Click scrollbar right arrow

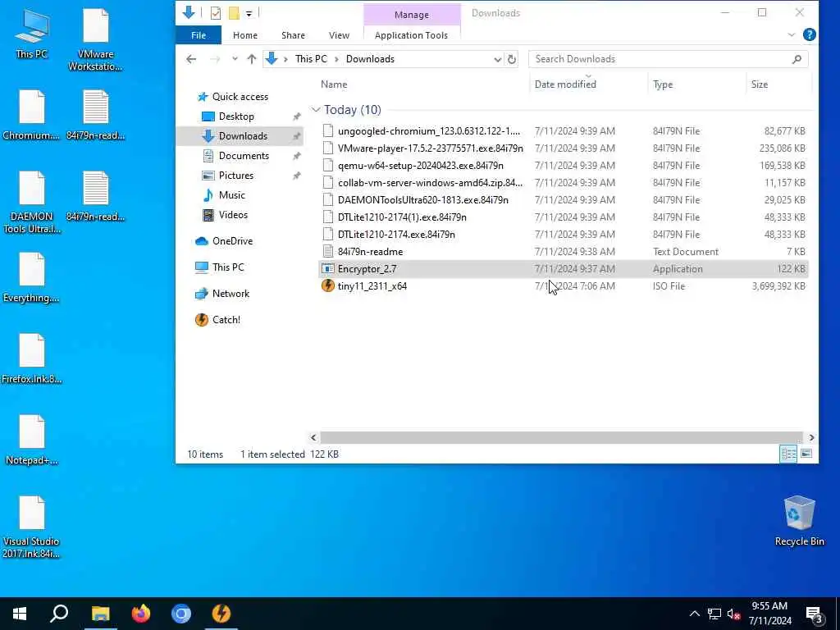(811, 438)
